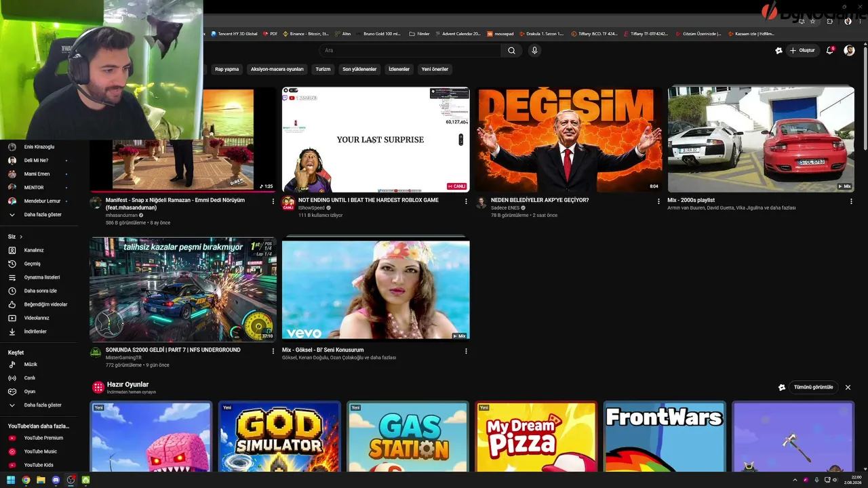This screenshot has width=868, height=488.
Task: Open YouTube Music link
Action: pyautogui.click(x=41, y=451)
